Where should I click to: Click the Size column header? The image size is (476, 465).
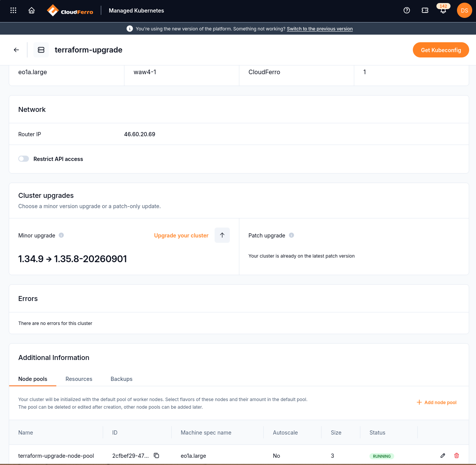pos(336,433)
